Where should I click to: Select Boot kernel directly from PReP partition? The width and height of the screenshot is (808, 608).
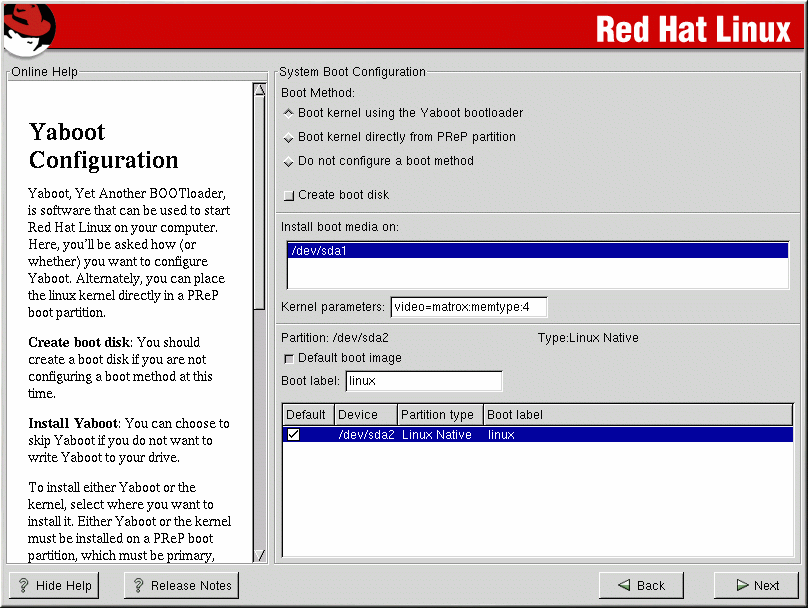[289, 137]
